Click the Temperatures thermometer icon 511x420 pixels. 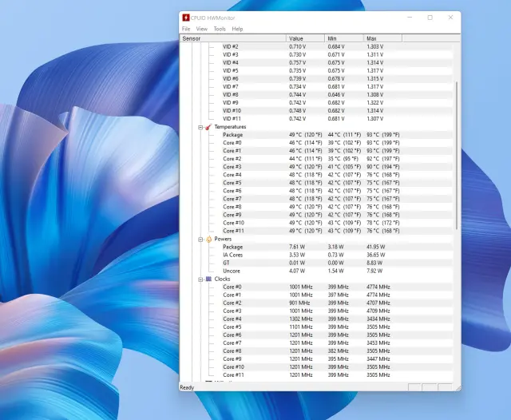click(208, 127)
